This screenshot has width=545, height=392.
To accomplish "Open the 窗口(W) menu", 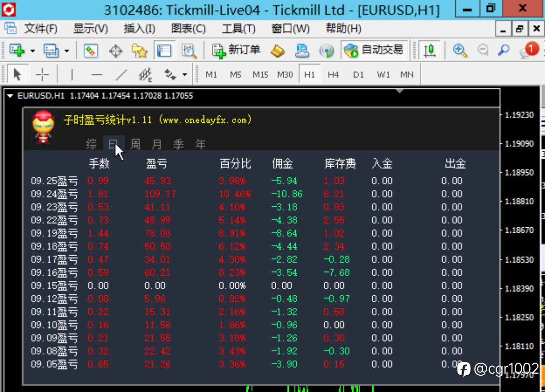I will coord(290,28).
